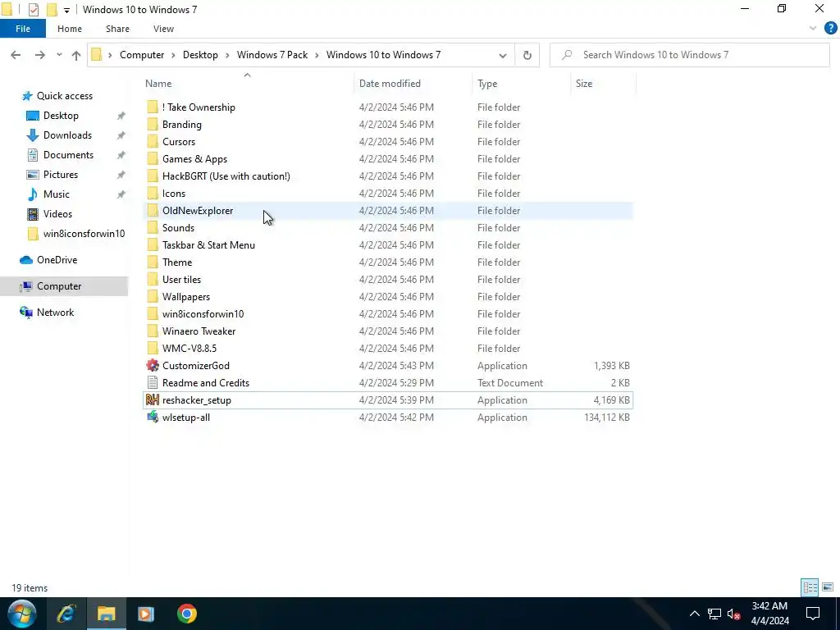Open media player taskbar icon

click(146, 614)
